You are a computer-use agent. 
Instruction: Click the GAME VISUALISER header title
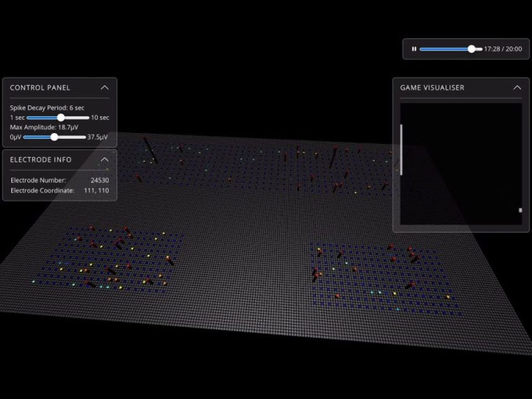pyautogui.click(x=432, y=88)
